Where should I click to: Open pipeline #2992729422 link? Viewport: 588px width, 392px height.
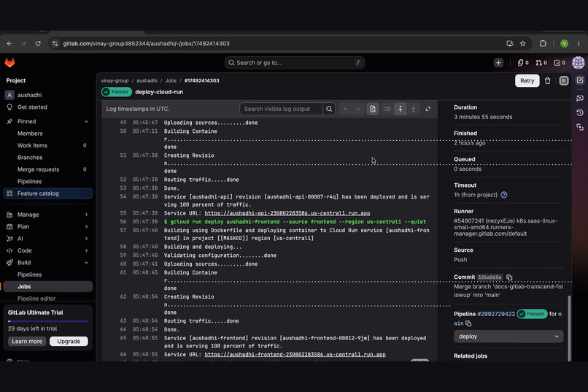496,314
